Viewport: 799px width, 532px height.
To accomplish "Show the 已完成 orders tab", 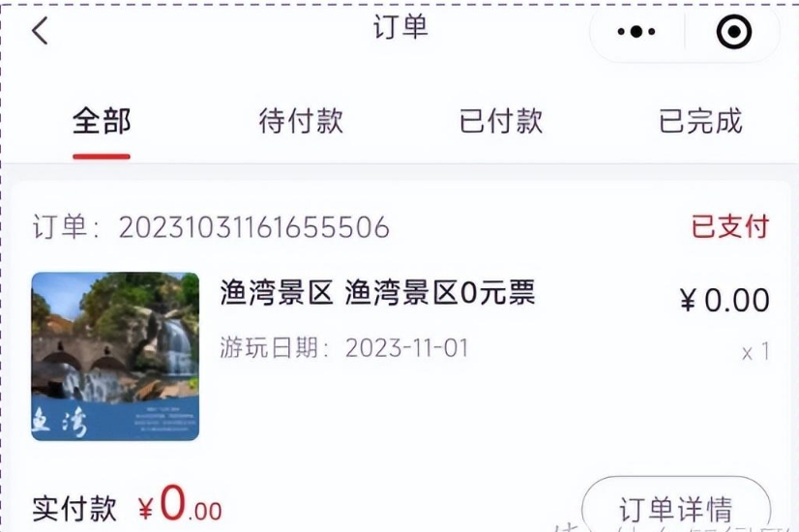I will tap(700, 121).
